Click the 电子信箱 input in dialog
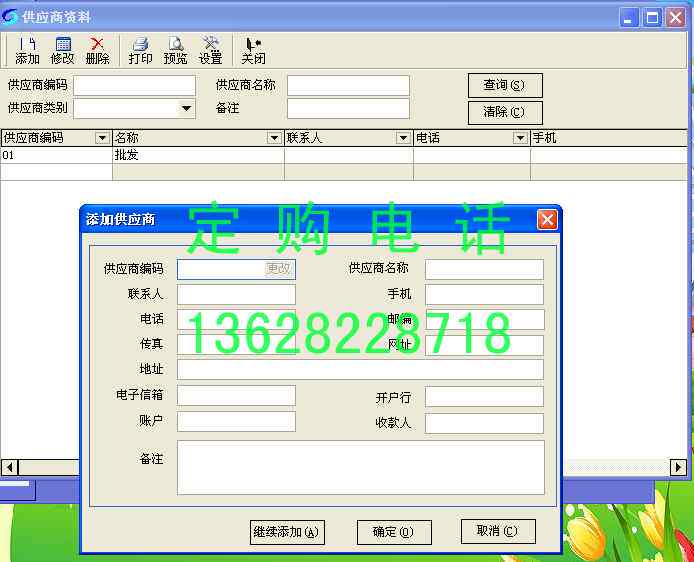This screenshot has width=694, height=562. coord(236,395)
